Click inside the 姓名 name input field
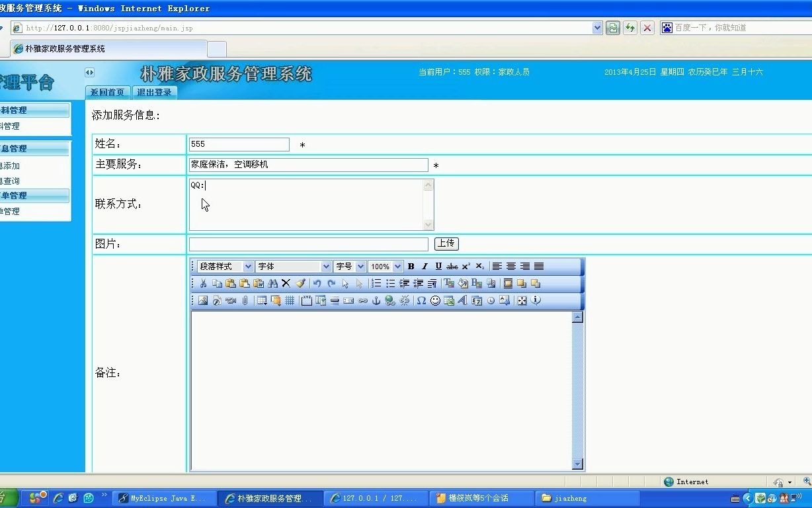812x508 pixels. click(x=238, y=144)
